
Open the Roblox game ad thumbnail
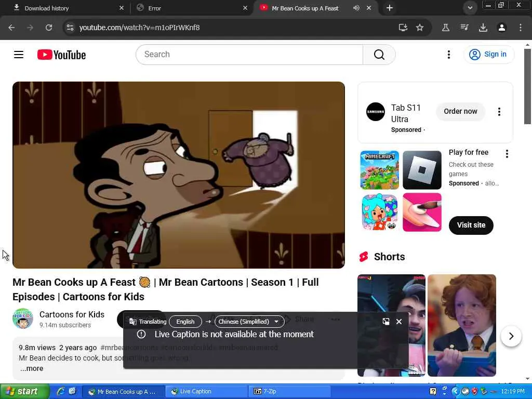pos(422,170)
